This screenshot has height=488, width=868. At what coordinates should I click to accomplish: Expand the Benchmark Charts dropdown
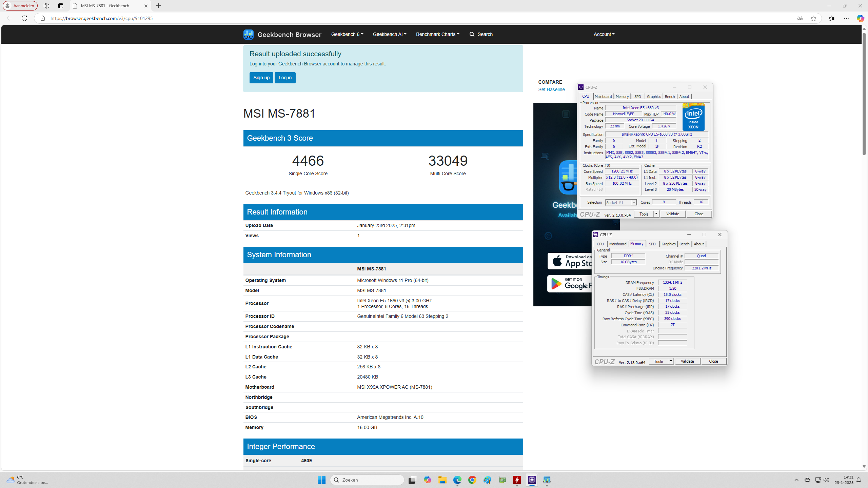coord(437,34)
